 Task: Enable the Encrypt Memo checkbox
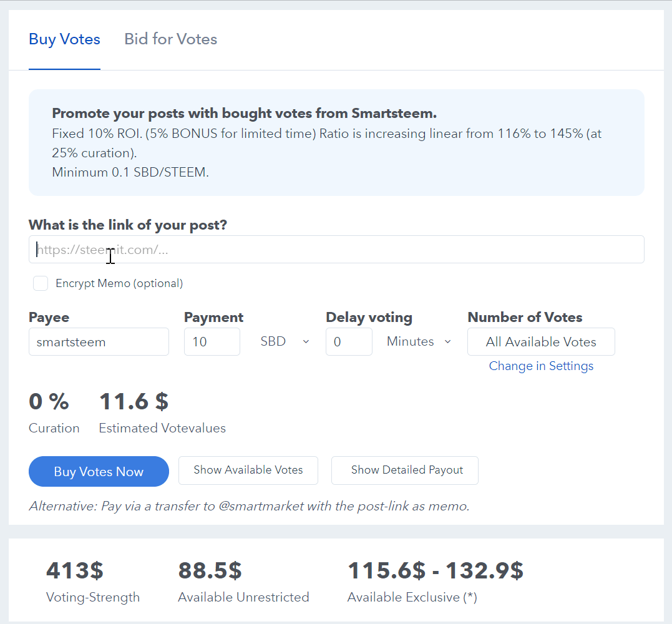41,283
